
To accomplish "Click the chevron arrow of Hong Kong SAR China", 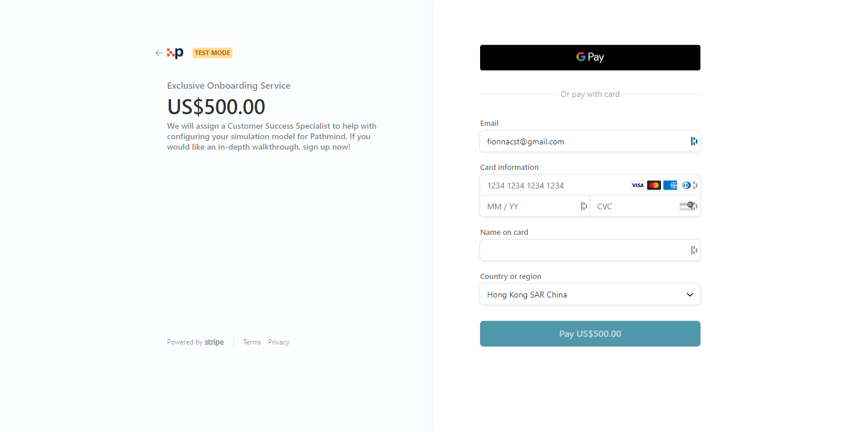I will point(690,295).
